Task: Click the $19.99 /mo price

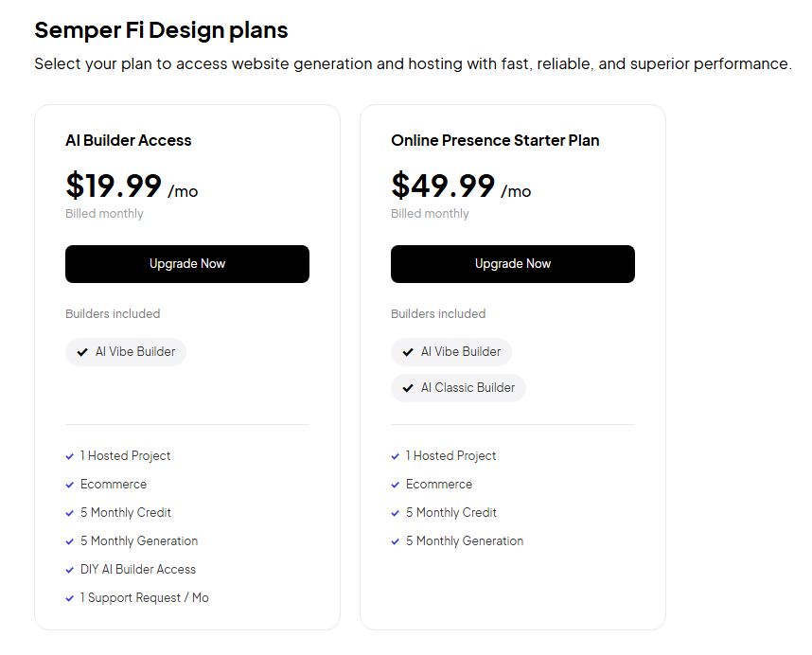Action: [x=132, y=186]
